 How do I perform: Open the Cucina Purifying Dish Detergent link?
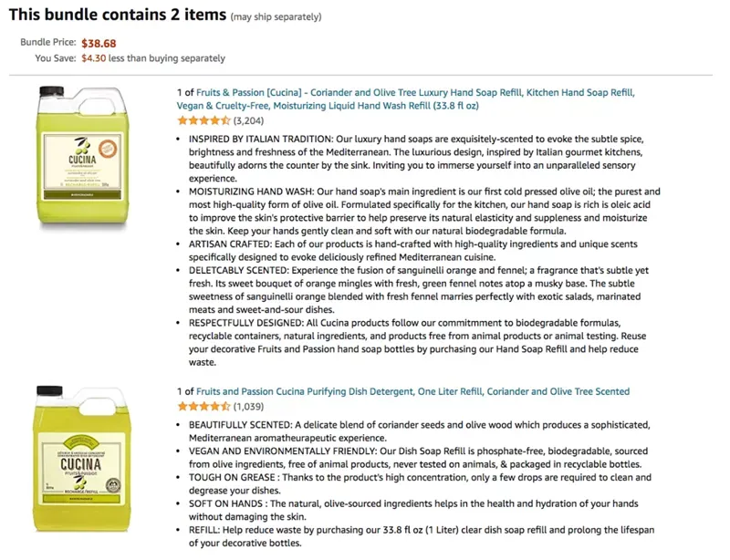coord(412,391)
